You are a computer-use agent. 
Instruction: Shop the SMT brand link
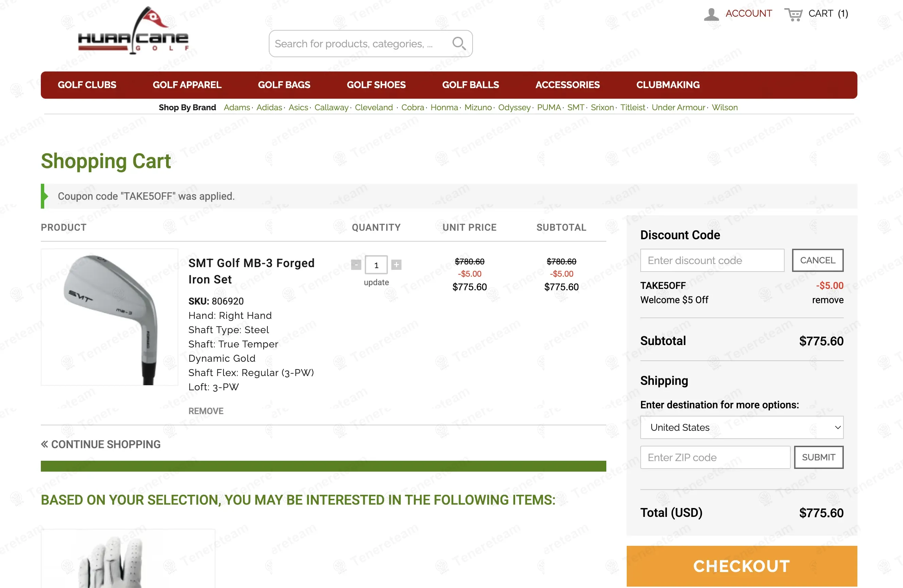[x=576, y=107]
